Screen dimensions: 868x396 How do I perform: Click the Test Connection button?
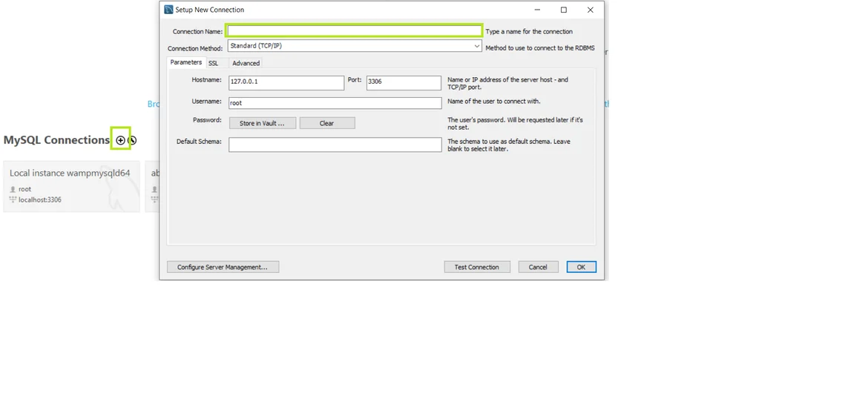[x=476, y=267]
